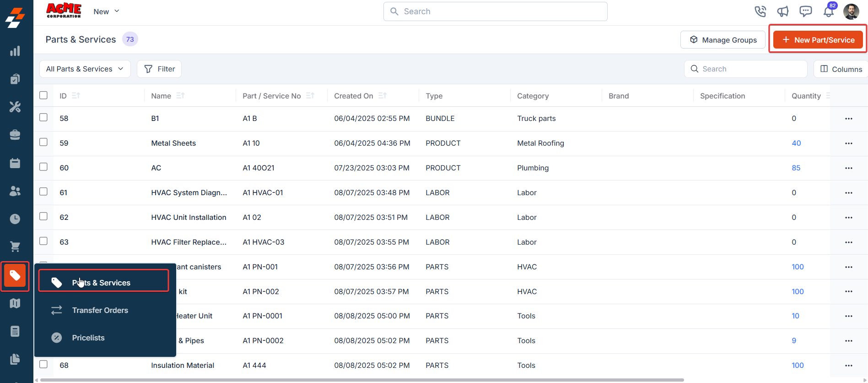Check the box for row ID 63

43,241
